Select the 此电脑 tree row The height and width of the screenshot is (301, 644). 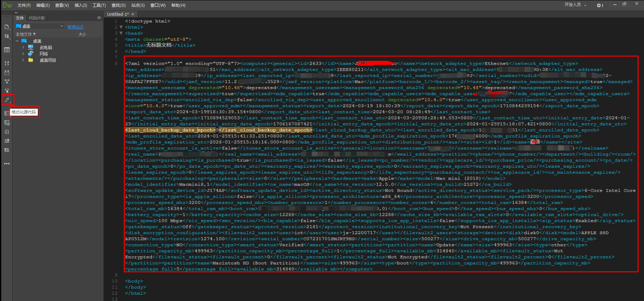[46, 47]
